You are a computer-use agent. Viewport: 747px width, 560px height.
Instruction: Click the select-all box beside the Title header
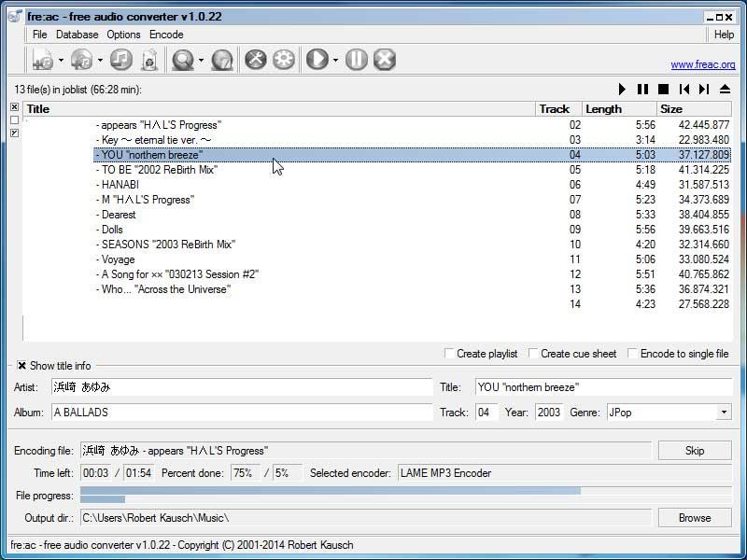(14, 106)
